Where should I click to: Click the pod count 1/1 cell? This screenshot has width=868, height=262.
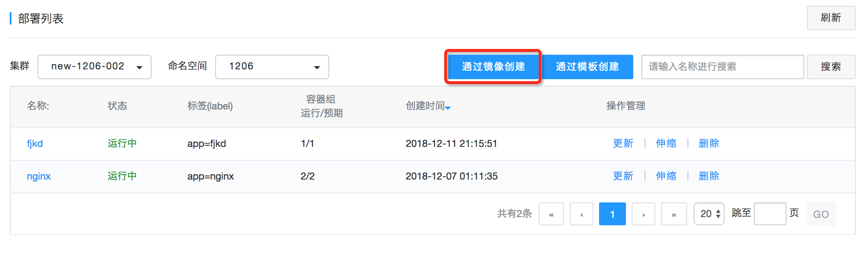point(308,144)
